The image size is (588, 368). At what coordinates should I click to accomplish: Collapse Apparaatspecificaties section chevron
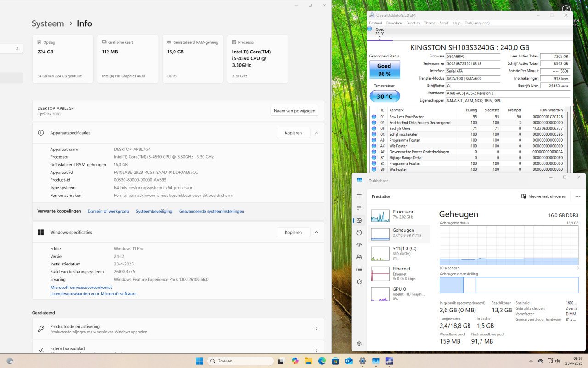317,133
